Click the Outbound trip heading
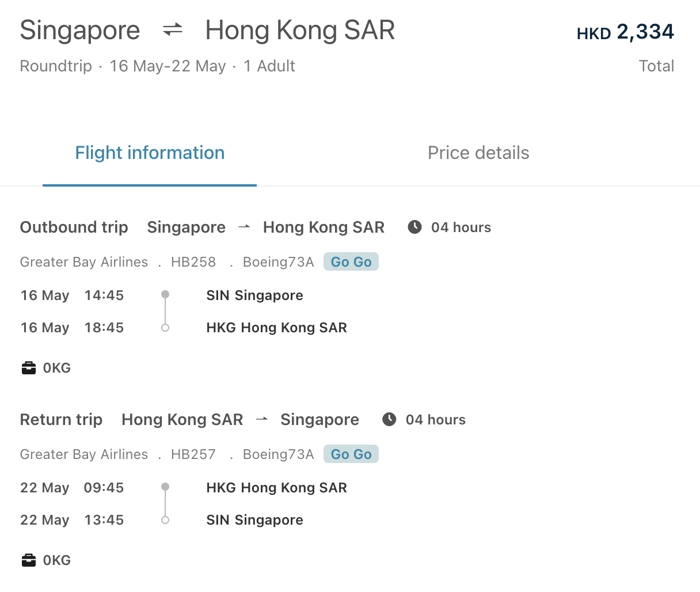Viewport: 700px width, 592px height. [74, 227]
